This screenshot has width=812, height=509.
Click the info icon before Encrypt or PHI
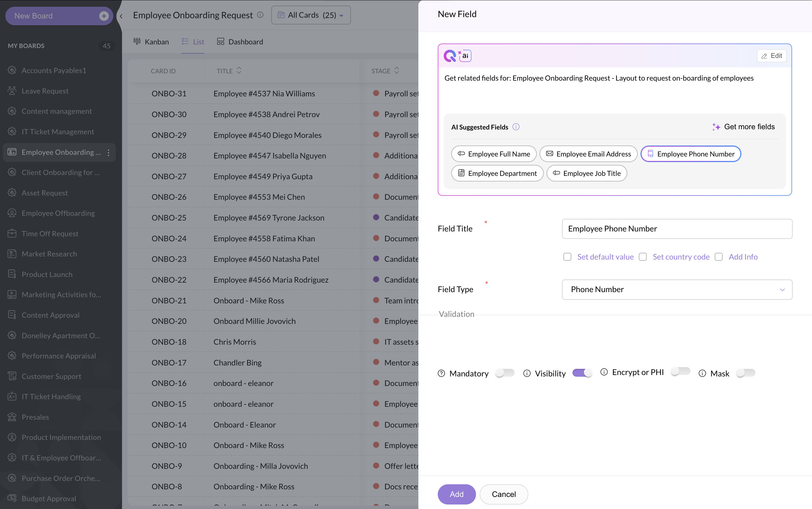(x=604, y=372)
